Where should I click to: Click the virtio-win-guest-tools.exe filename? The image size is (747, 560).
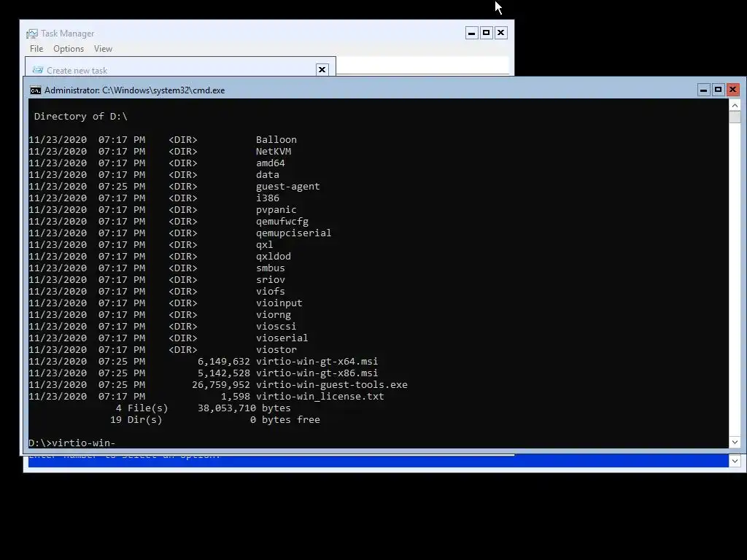(332, 385)
